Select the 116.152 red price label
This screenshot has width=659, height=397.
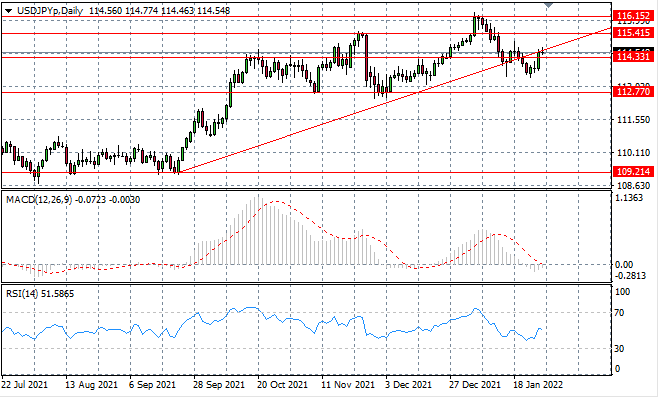633,16
